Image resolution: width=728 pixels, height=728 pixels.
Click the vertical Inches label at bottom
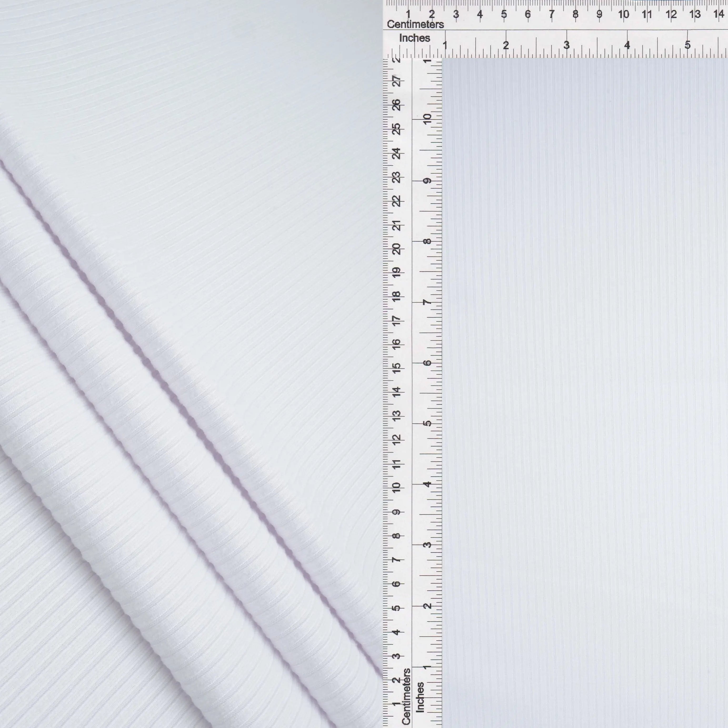pos(420,697)
